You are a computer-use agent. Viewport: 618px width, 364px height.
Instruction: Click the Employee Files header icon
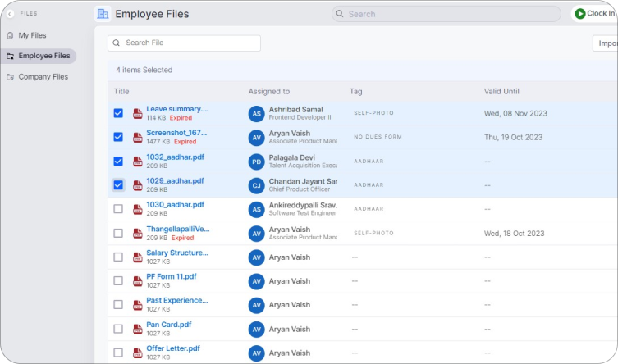point(103,14)
